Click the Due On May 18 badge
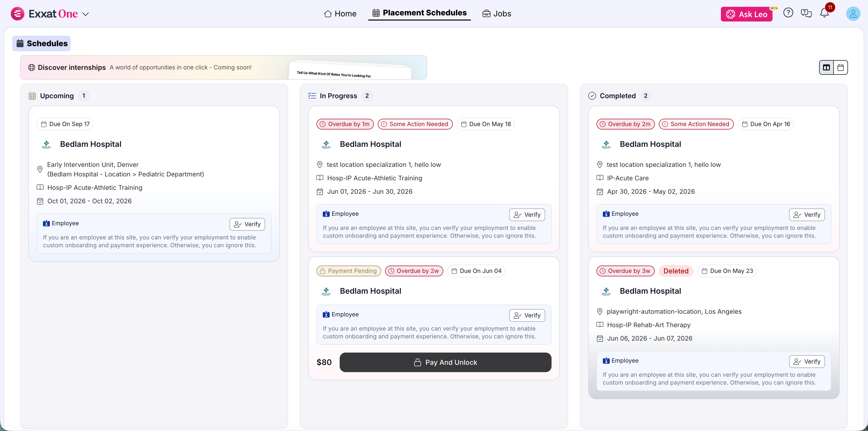 click(486, 124)
